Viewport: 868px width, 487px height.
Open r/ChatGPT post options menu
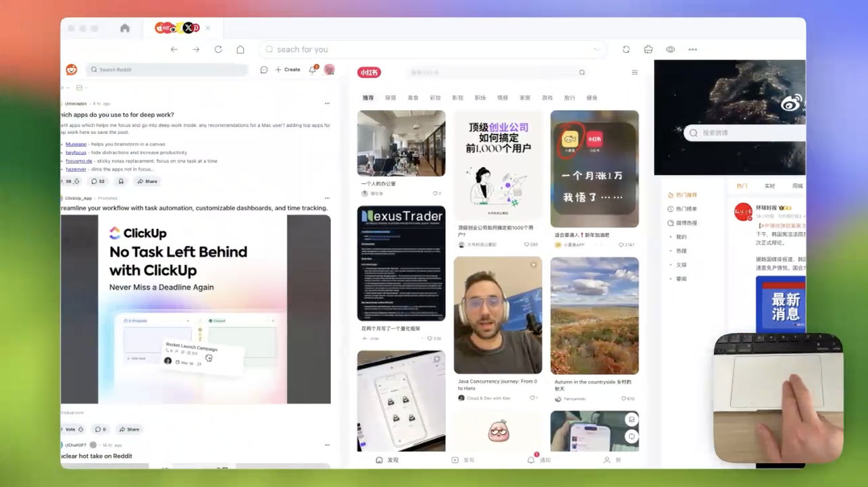pyautogui.click(x=327, y=445)
